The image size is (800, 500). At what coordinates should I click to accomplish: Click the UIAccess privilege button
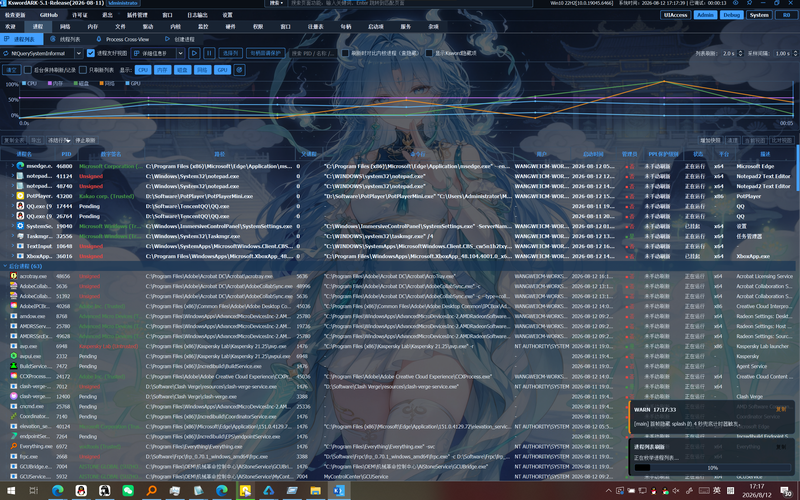click(x=676, y=15)
